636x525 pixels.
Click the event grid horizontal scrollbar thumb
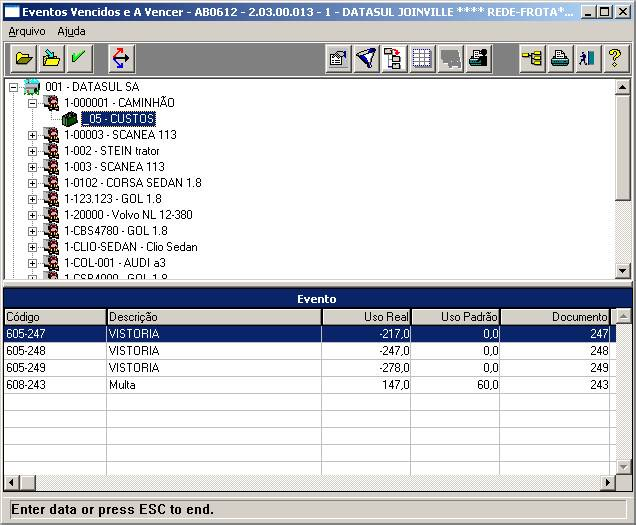click(28, 482)
